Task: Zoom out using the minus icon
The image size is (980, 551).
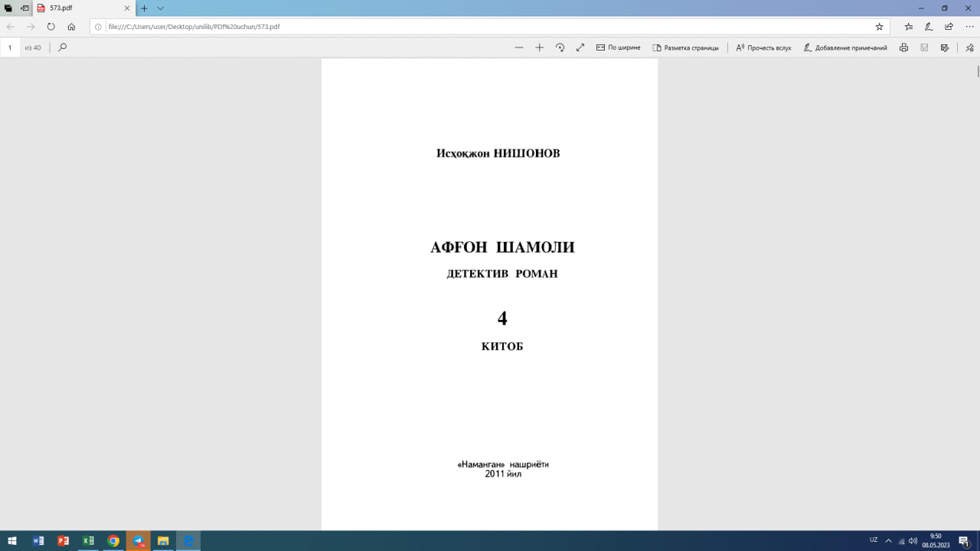Action: click(x=519, y=47)
